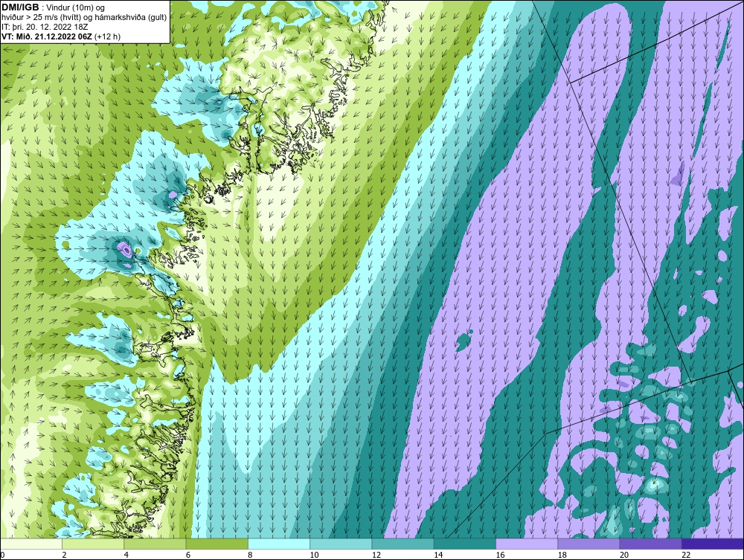Click the 'VT: Mið. 21.12.2022 06Z' valid time line
The width and height of the screenshot is (744, 560).
point(47,36)
